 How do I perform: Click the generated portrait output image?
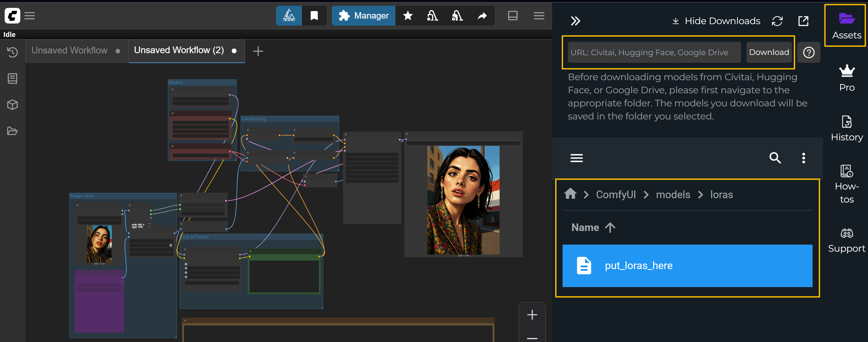coord(463,200)
